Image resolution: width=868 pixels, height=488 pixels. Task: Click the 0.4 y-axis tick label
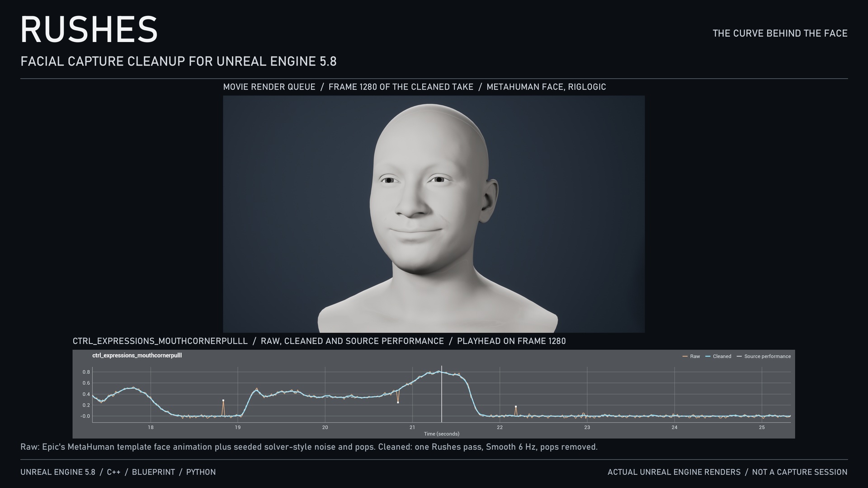[86, 394]
